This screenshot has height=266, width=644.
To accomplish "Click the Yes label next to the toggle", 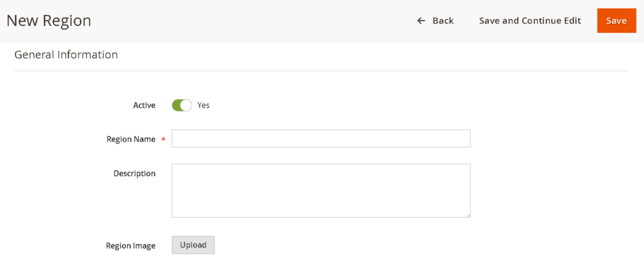I will pyautogui.click(x=203, y=105).
